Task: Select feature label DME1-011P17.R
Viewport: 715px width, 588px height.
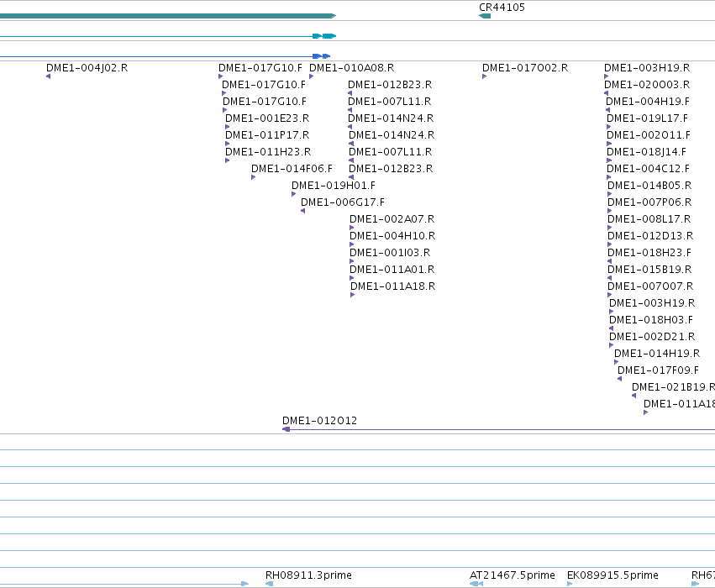Action: (267, 135)
